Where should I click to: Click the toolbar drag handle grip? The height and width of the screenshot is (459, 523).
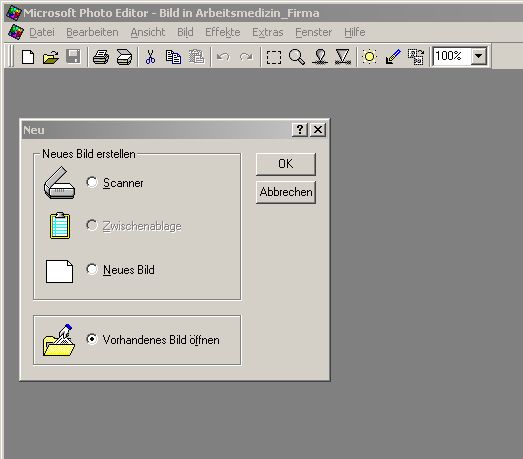[x=10, y=57]
